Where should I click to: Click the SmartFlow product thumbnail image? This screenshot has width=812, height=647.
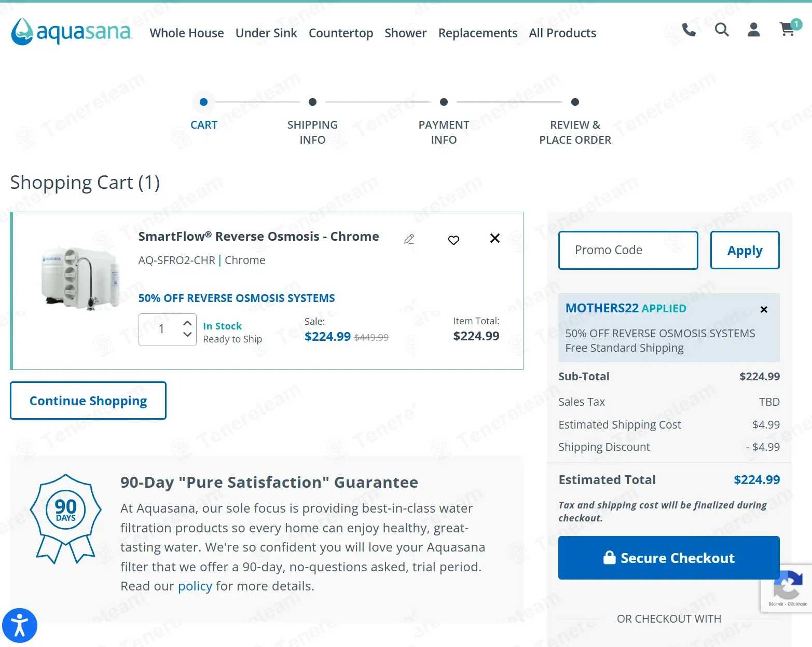click(x=80, y=279)
